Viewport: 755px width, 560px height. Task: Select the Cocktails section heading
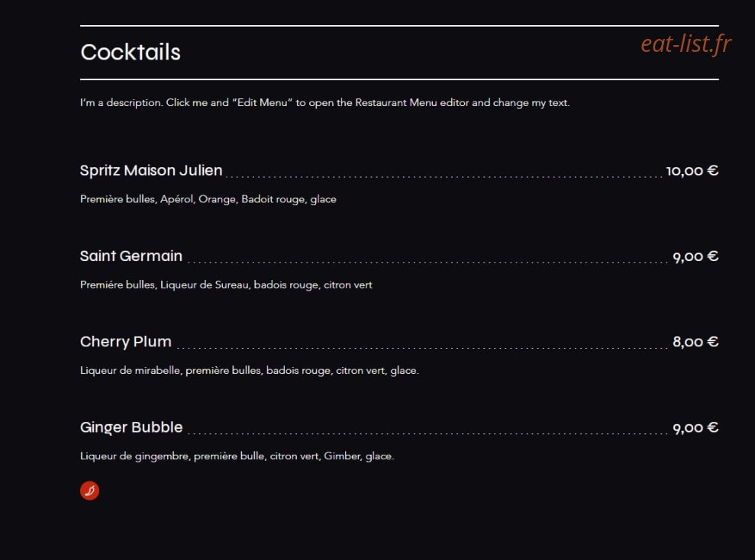(x=131, y=52)
